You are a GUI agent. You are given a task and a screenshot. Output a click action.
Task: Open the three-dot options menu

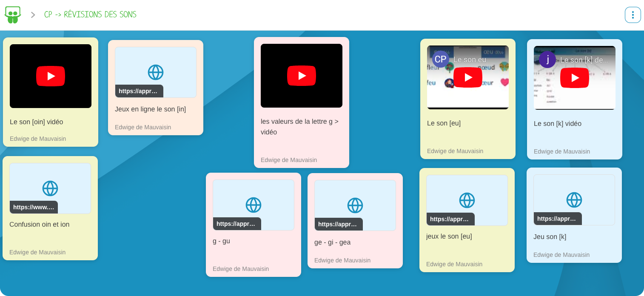(x=633, y=14)
